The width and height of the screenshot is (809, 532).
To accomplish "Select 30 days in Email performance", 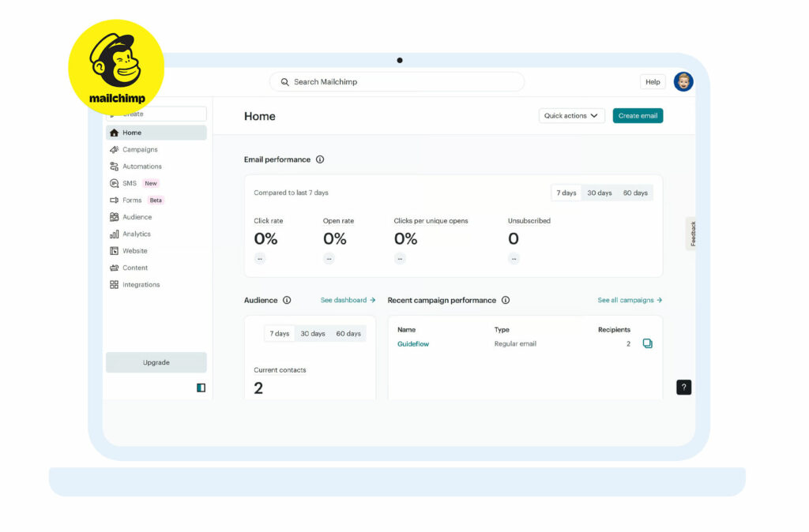I will [600, 193].
